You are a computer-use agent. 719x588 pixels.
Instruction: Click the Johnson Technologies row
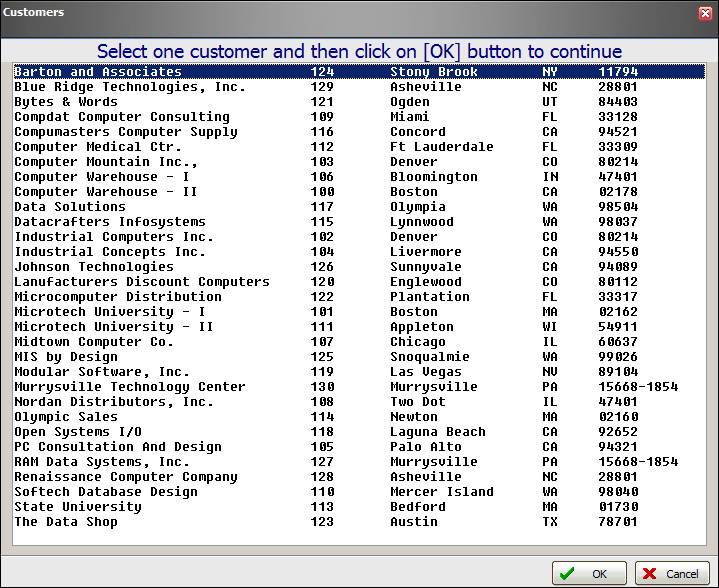click(x=94, y=267)
